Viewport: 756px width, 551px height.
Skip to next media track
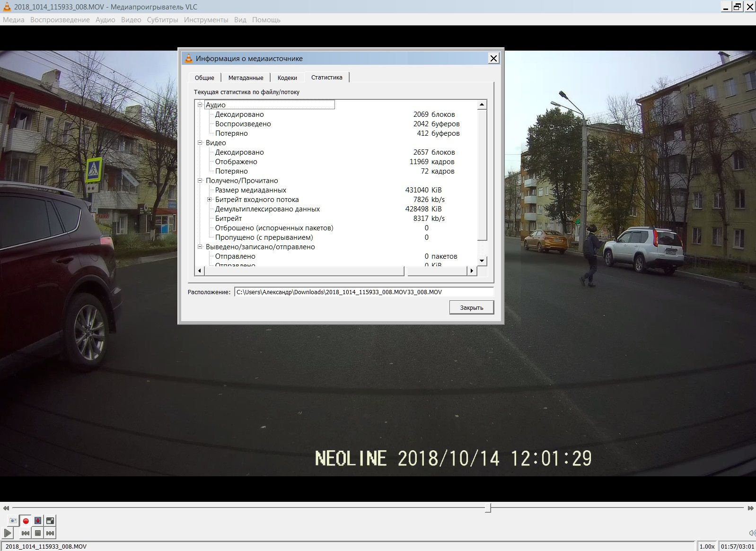[50, 533]
